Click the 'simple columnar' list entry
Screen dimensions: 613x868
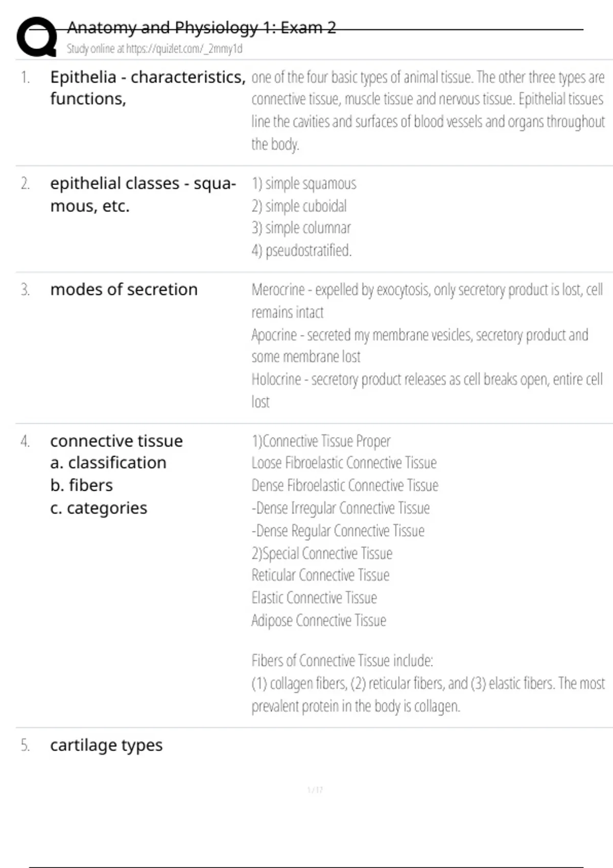click(x=301, y=228)
